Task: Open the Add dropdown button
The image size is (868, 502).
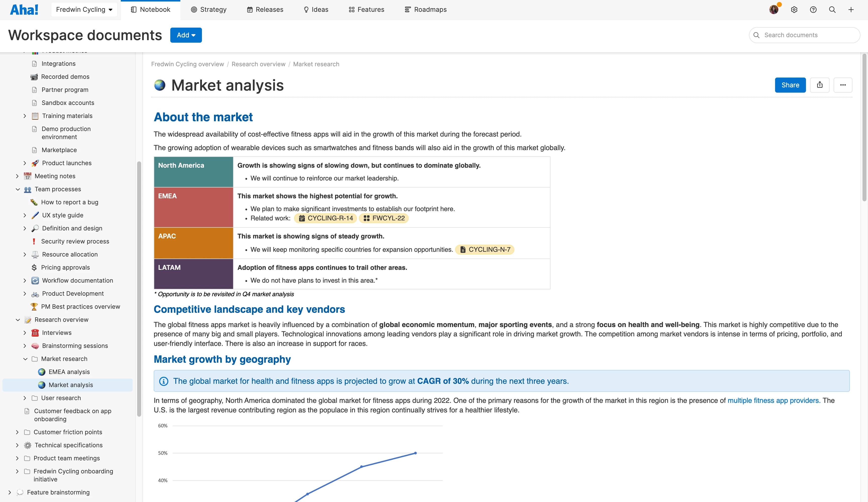Action: (186, 35)
